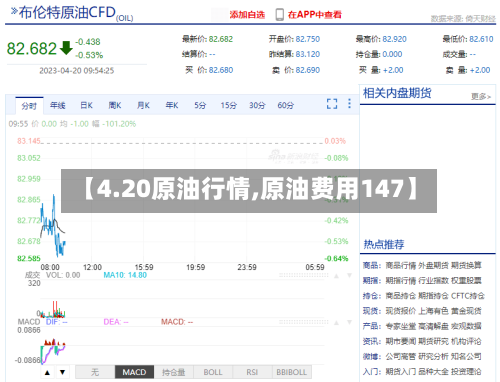Open the 专家坐堂 link

click(x=401, y=326)
